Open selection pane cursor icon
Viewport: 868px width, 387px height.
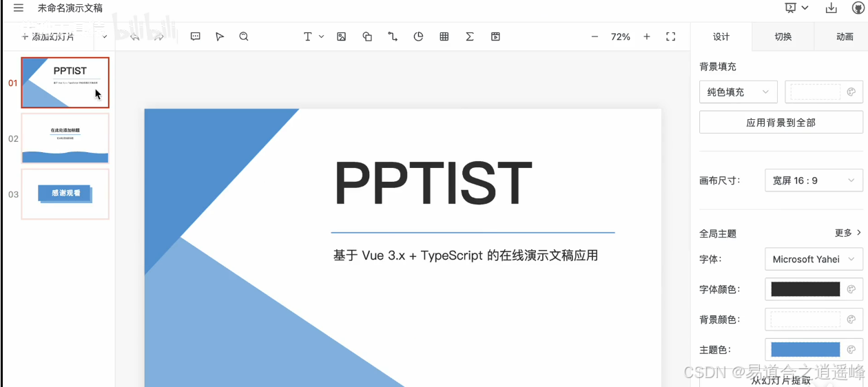(220, 36)
